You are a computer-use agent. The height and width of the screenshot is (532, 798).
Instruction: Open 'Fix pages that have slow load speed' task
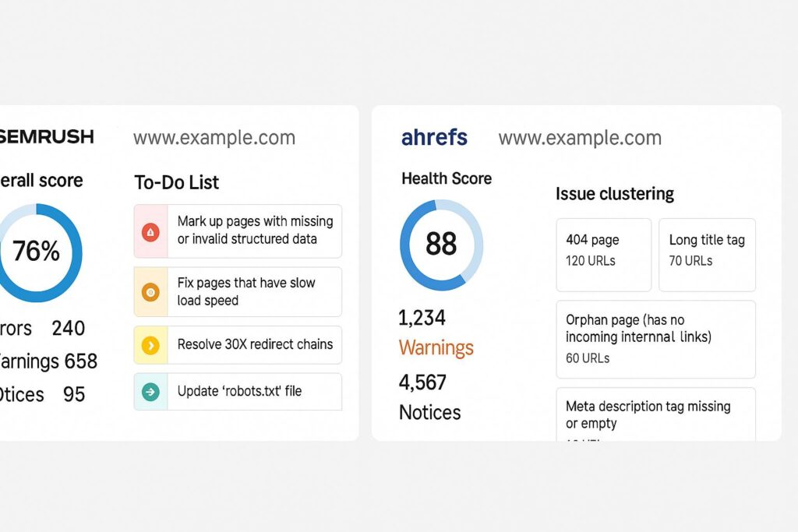point(246,292)
